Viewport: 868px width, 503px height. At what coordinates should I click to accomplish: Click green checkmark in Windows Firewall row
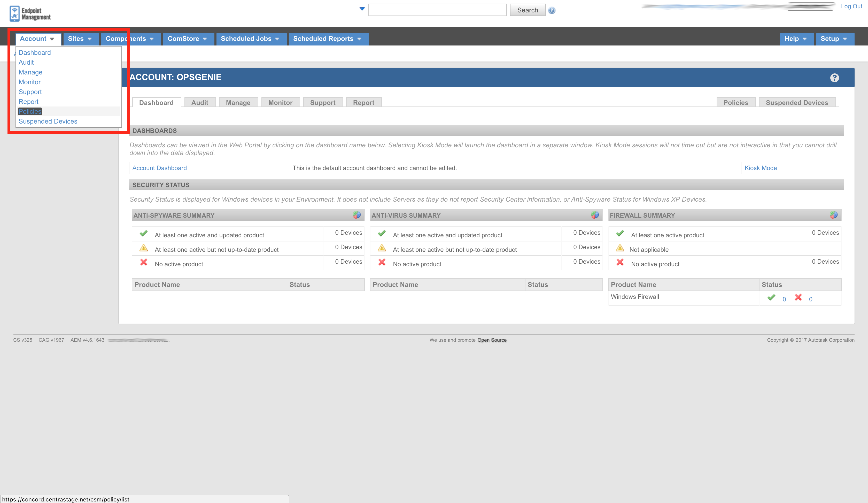pyautogui.click(x=771, y=297)
